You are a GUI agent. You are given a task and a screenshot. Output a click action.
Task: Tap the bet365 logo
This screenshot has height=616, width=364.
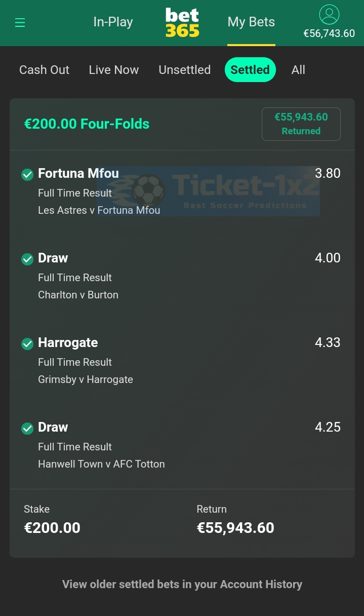[182, 23]
